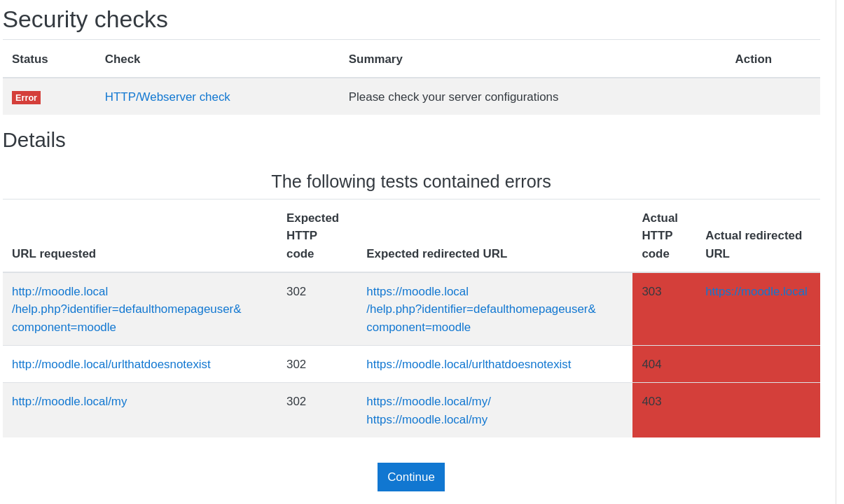The height and width of the screenshot is (504, 844).
Task: Select expected code 302 in /my row
Action: click(x=296, y=401)
